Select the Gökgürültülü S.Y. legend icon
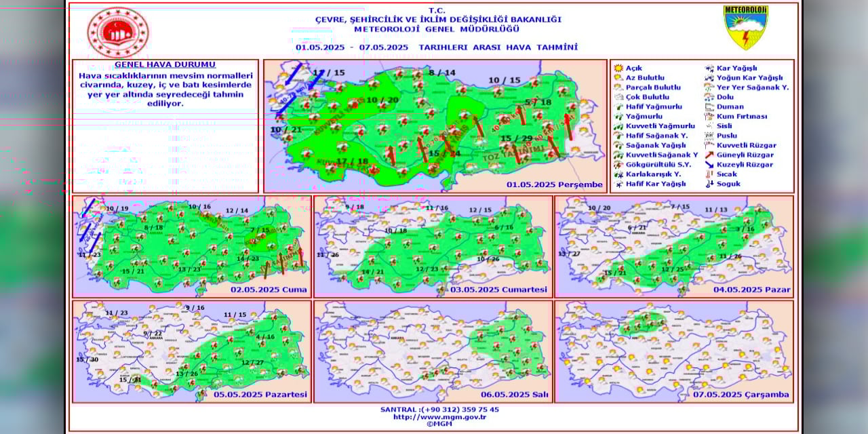The width and height of the screenshot is (868, 434). coord(618,165)
